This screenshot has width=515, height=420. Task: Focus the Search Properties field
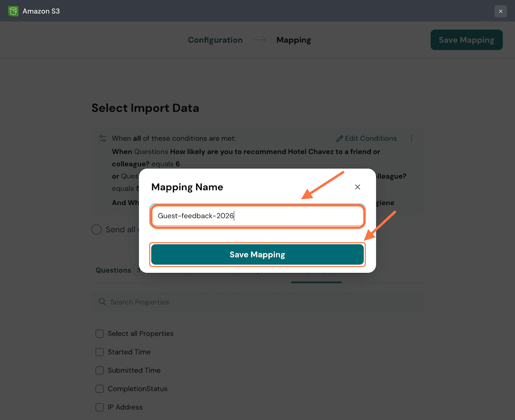click(x=257, y=302)
